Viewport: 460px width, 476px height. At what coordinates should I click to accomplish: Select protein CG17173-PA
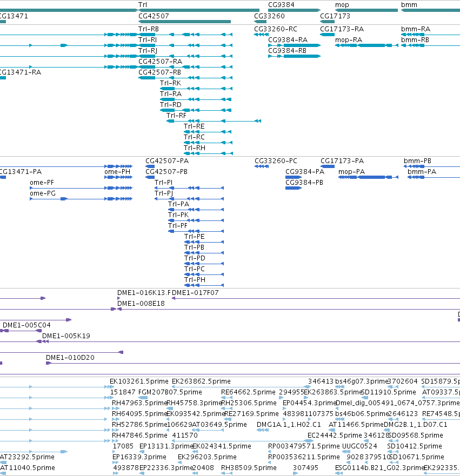click(x=342, y=161)
